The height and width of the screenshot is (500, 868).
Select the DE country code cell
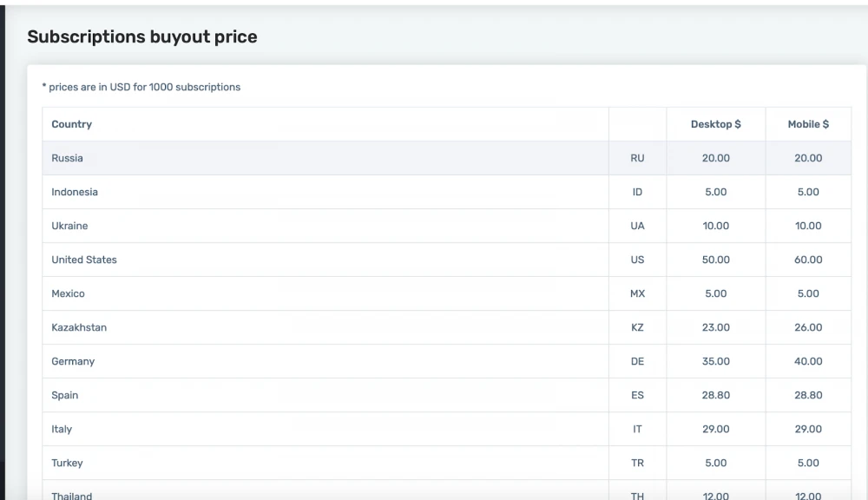638,361
